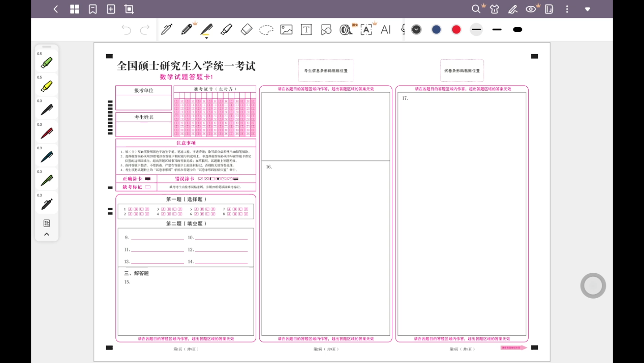The width and height of the screenshot is (644, 363).
Task: Open search with the magnifier icon
Action: coord(476,9)
